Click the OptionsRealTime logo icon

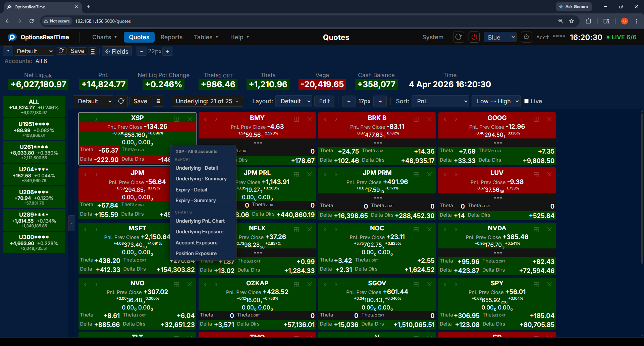click(x=12, y=37)
